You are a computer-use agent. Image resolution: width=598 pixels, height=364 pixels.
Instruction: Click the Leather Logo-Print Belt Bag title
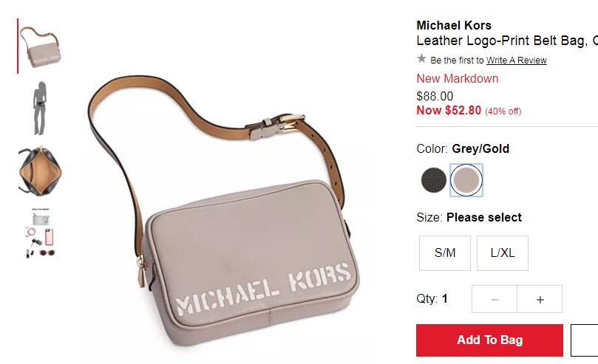click(507, 41)
